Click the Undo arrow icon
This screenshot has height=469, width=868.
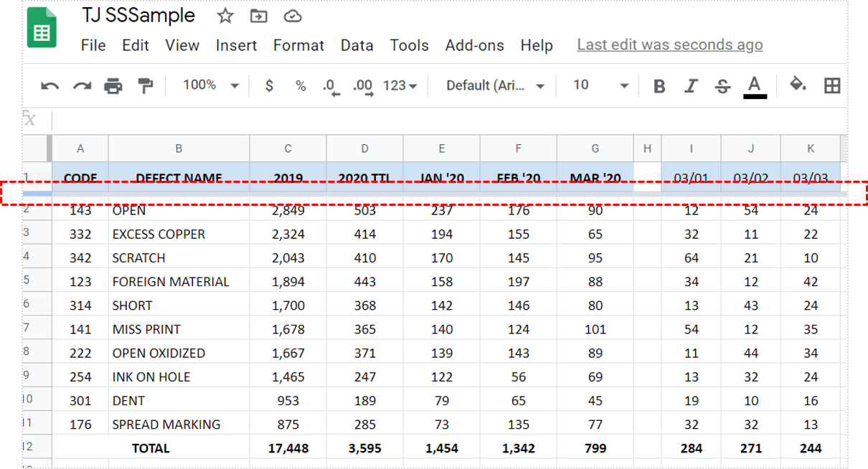(x=49, y=86)
